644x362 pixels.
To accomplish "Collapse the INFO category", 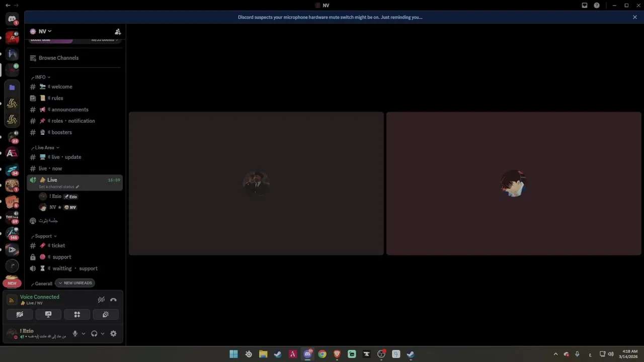I will click(x=41, y=77).
